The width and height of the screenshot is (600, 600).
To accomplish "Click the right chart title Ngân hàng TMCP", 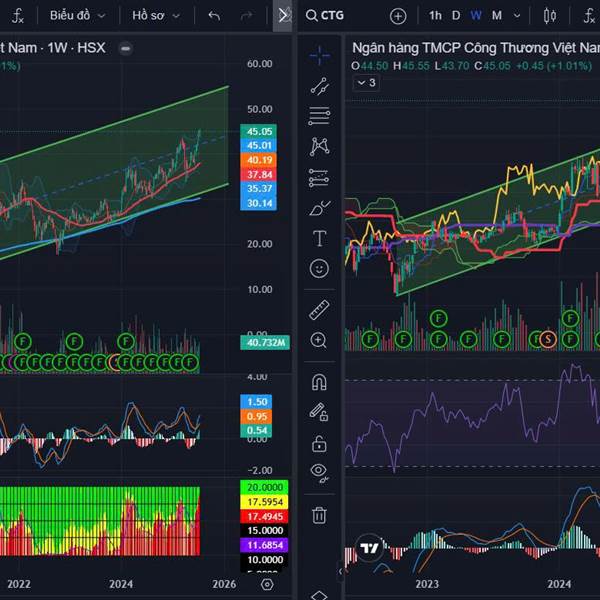I will coord(476,48).
